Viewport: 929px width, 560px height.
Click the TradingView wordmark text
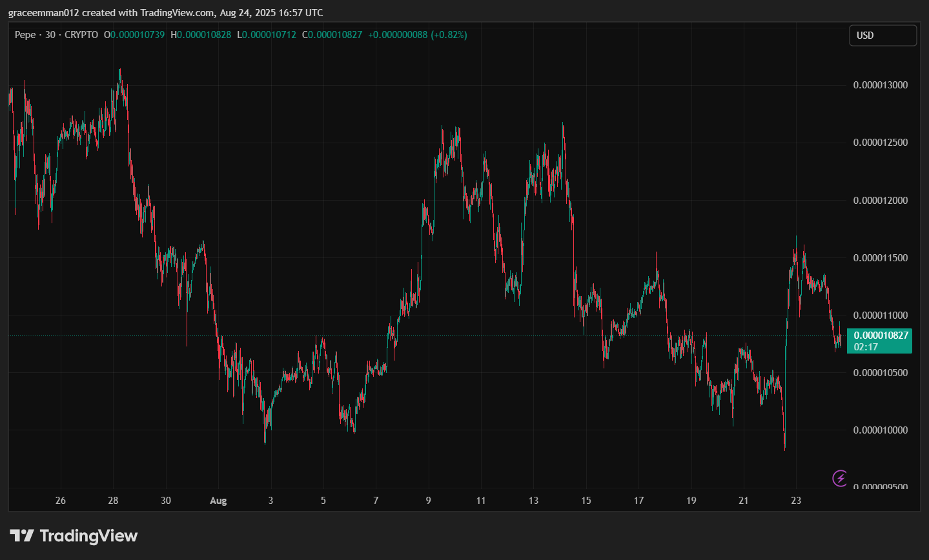tap(88, 536)
